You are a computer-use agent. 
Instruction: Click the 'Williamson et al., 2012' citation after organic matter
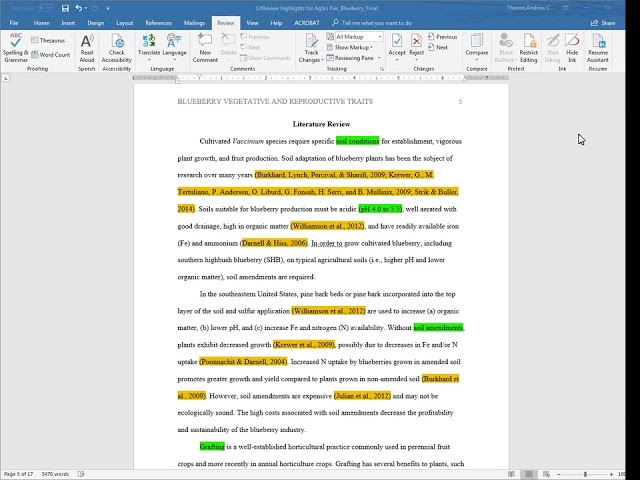click(x=327, y=226)
